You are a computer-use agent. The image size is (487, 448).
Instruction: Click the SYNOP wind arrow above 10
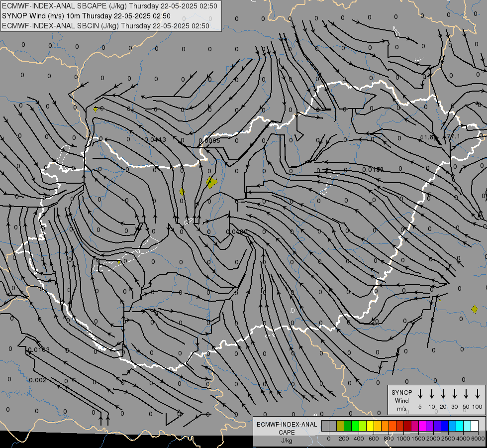point(432,394)
